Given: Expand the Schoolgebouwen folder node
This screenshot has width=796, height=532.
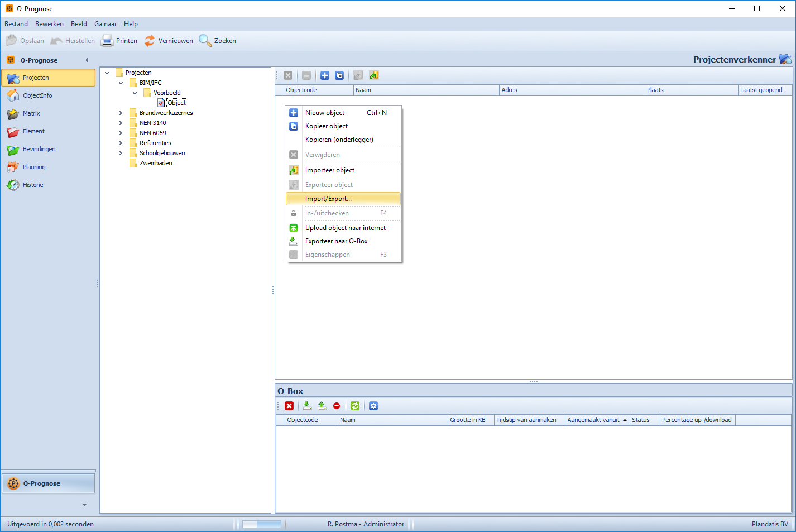Looking at the screenshot, I should click(121, 153).
